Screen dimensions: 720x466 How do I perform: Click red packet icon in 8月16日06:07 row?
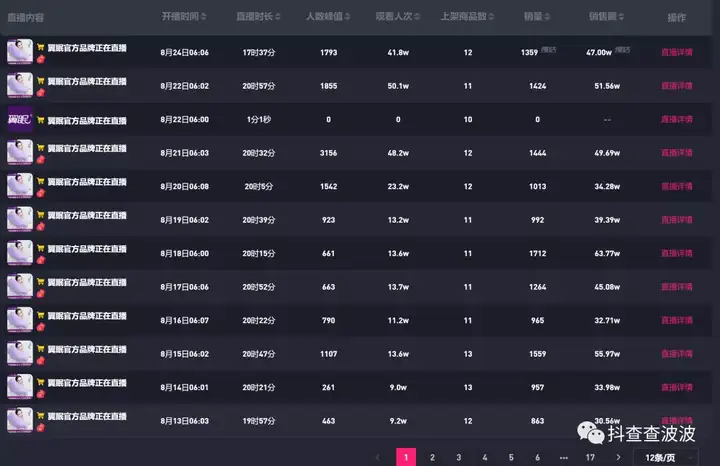(x=41, y=327)
